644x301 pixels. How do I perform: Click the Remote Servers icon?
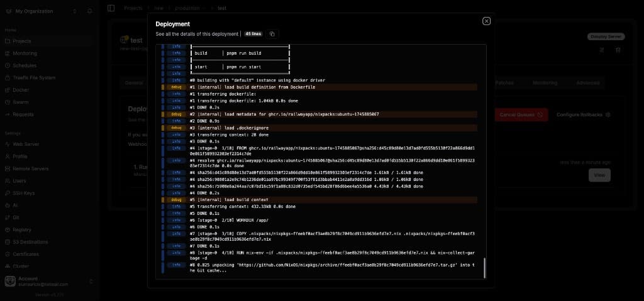pos(8,169)
